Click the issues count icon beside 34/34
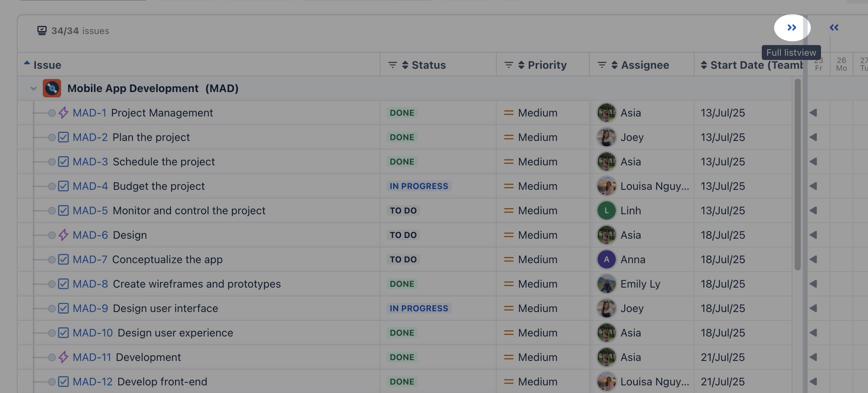The width and height of the screenshot is (868, 393). 42,31
